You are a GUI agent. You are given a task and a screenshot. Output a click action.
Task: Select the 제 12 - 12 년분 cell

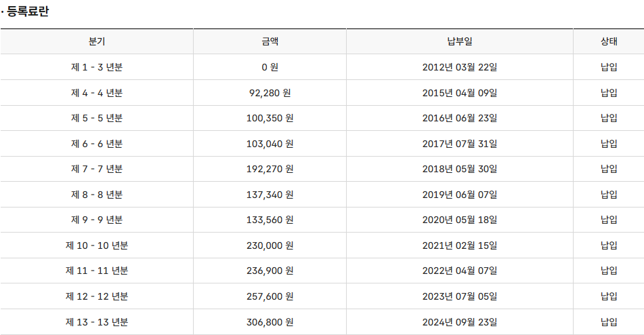point(97,296)
